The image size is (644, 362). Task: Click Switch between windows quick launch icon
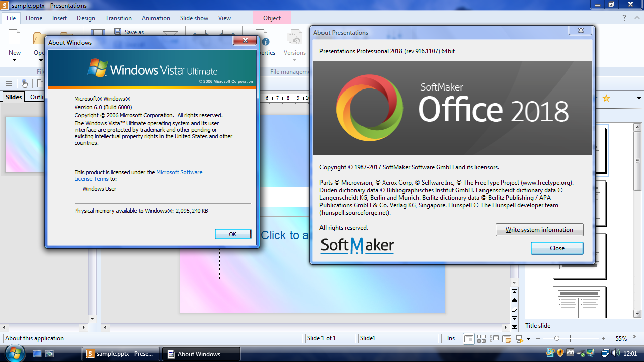point(49,354)
